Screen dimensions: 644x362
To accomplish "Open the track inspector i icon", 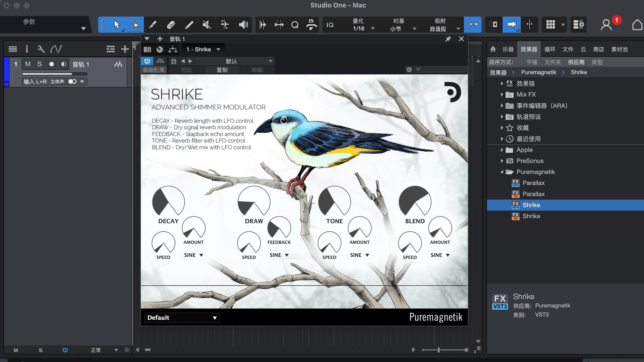I will (x=27, y=49).
